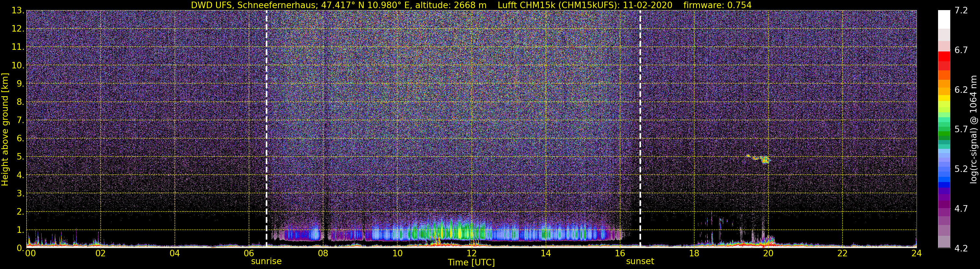Click the height axis tick '10.'
980x269 pixels.
coord(18,65)
